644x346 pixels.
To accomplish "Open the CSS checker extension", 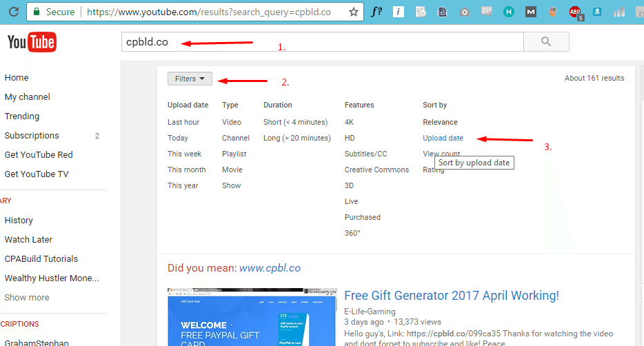I will (487, 12).
